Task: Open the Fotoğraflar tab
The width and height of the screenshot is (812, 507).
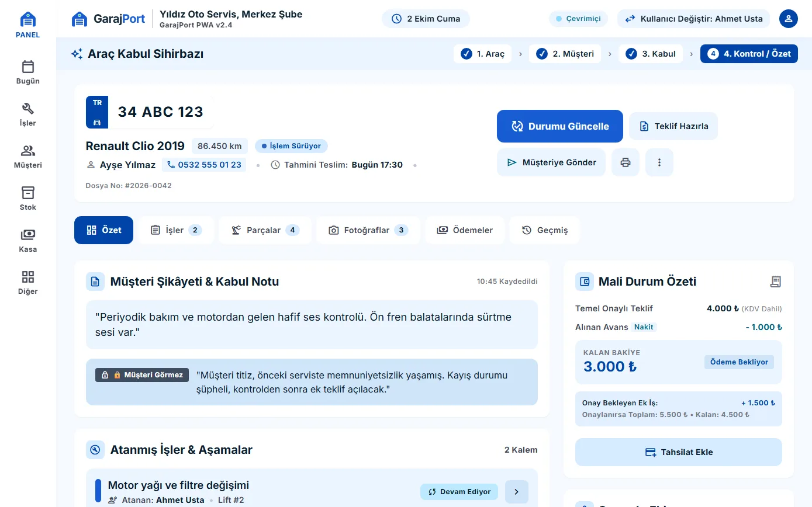Action: (x=368, y=230)
